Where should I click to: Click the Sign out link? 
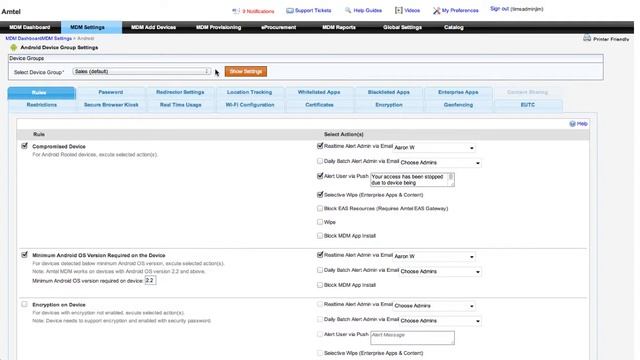499,9
